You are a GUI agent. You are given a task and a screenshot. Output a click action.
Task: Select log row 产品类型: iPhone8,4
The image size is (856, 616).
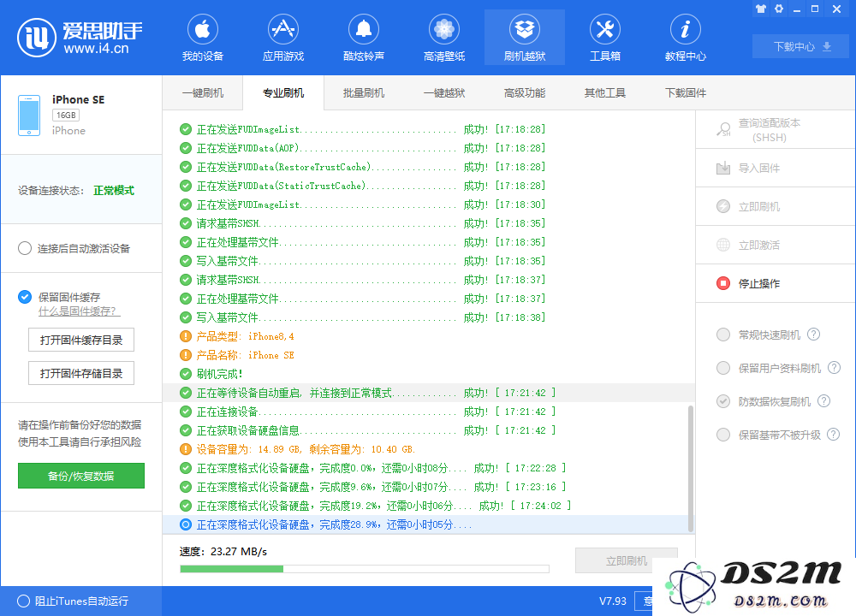[429, 336]
